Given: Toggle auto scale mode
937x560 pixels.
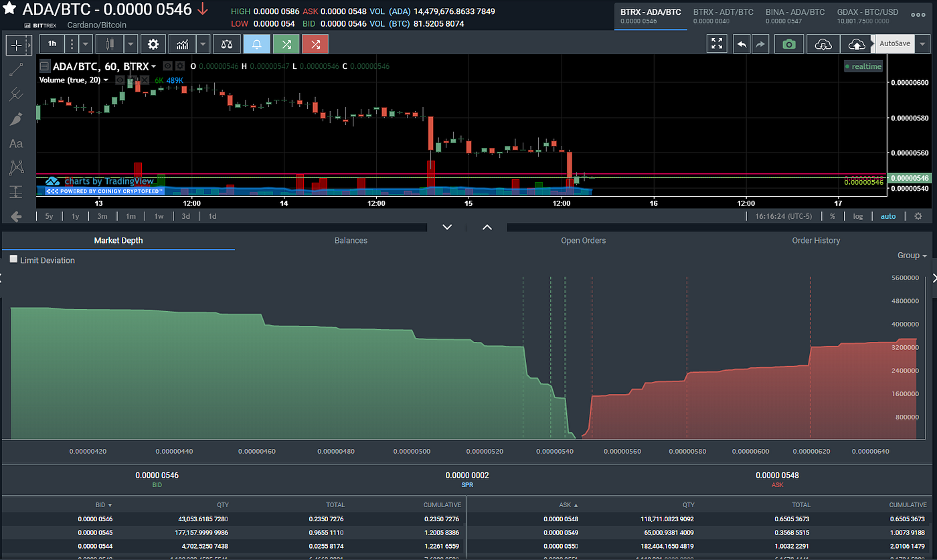Looking at the screenshot, I should [x=887, y=216].
